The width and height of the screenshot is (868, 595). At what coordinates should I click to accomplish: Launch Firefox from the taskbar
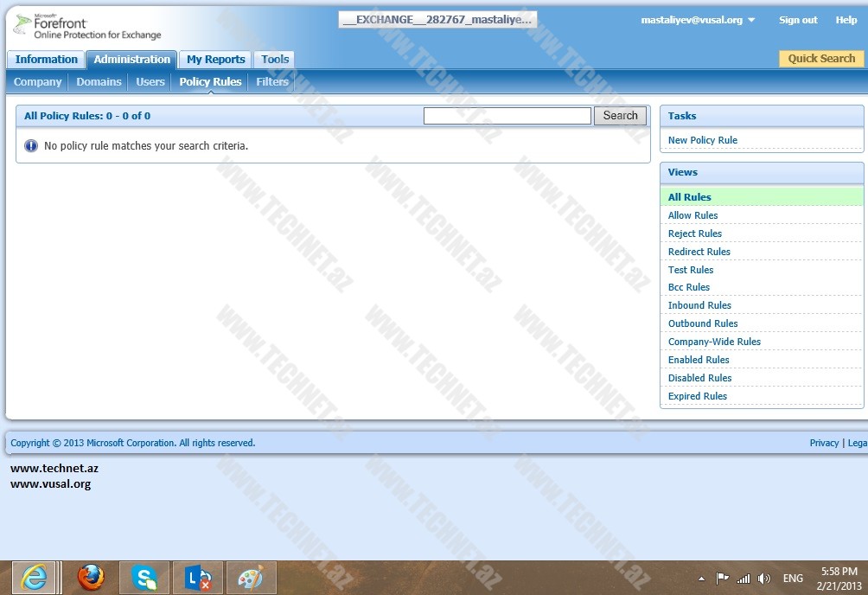90,578
